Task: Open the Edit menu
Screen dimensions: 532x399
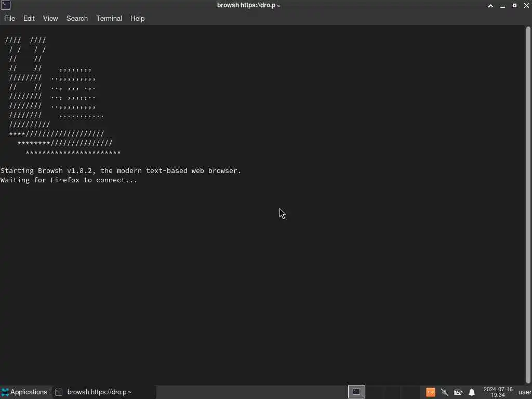Action: 29,18
